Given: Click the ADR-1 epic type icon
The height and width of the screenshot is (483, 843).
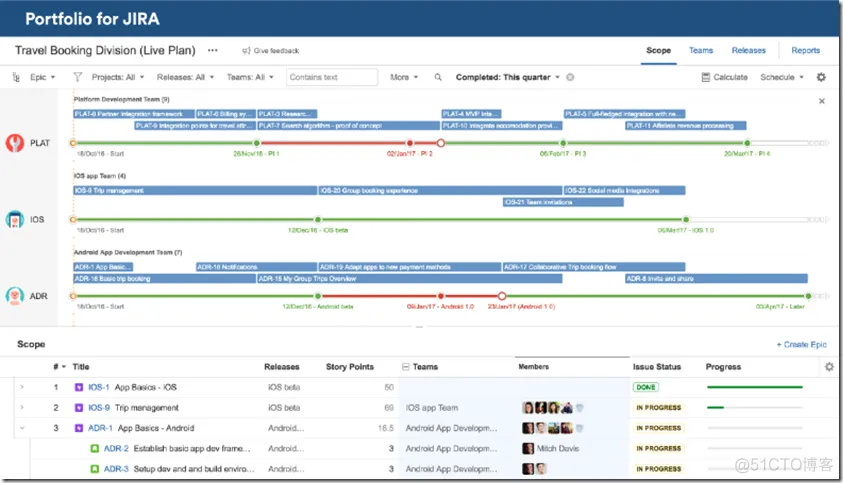Looking at the screenshot, I should (79, 428).
